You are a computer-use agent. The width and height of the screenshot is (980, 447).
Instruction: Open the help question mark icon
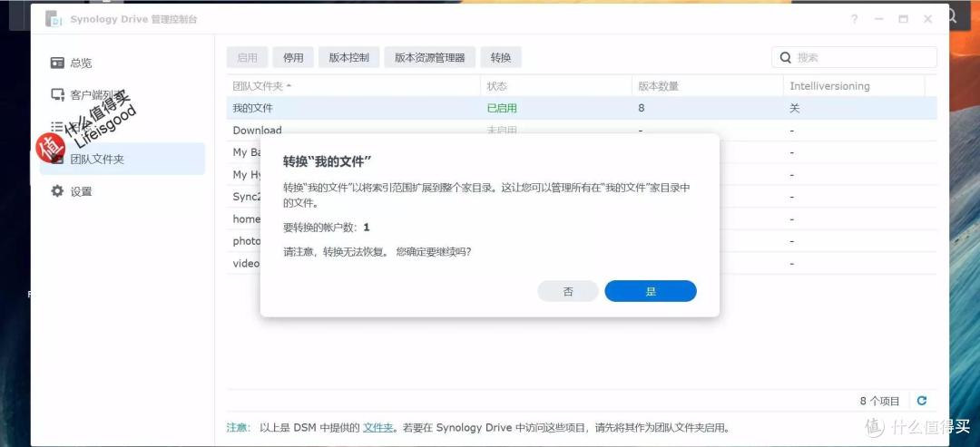pyautogui.click(x=855, y=19)
